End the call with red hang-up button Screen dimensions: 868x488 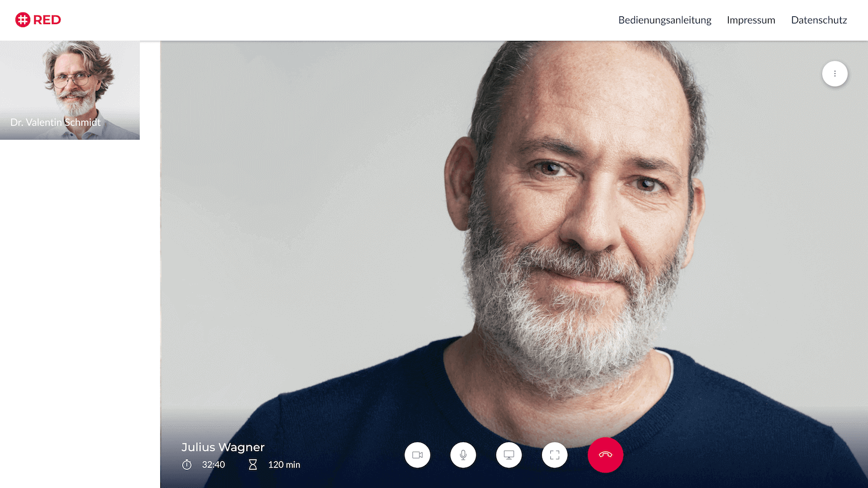pos(605,455)
